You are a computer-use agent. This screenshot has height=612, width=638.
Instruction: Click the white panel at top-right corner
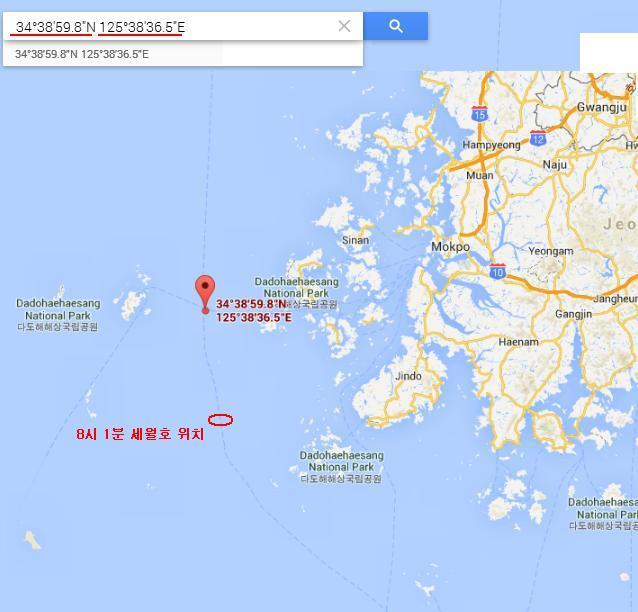point(609,52)
